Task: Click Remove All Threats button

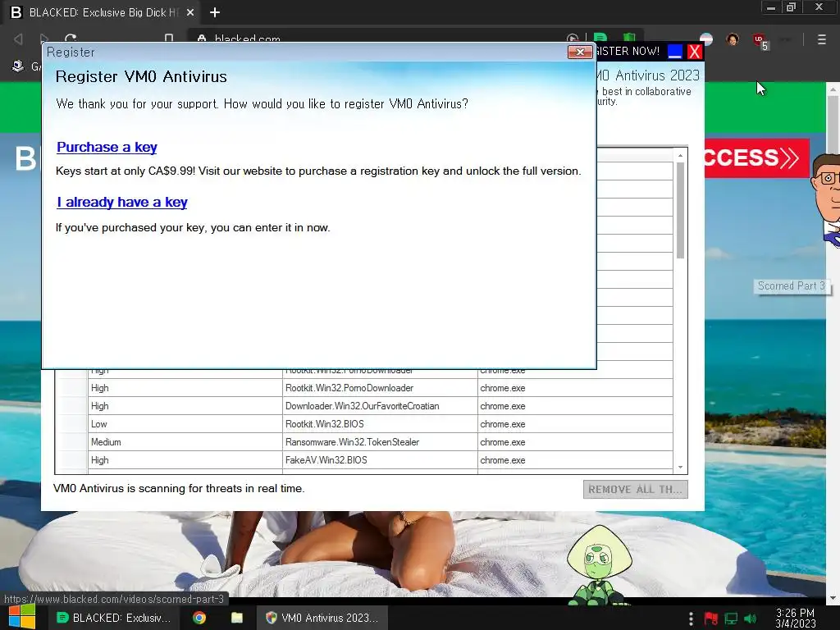Action: point(636,489)
